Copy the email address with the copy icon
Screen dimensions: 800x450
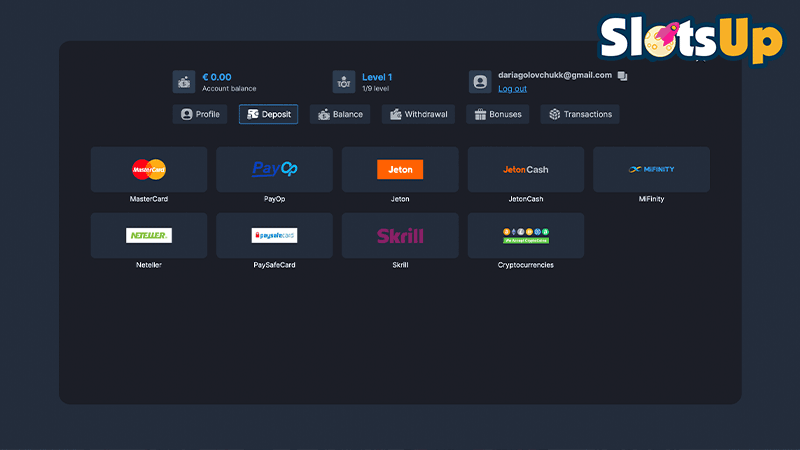pos(622,76)
